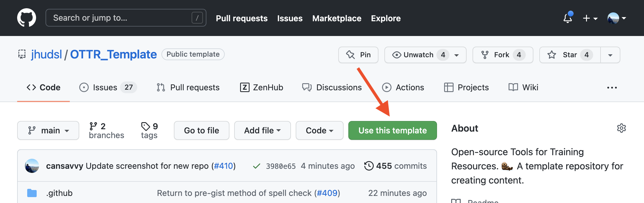Click the green check status icon
This screenshot has height=203, width=644.
pos(257,166)
